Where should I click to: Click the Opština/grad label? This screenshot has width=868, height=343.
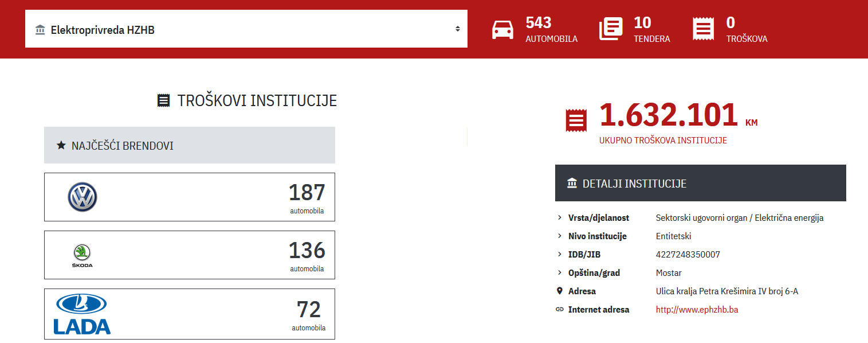pos(594,273)
